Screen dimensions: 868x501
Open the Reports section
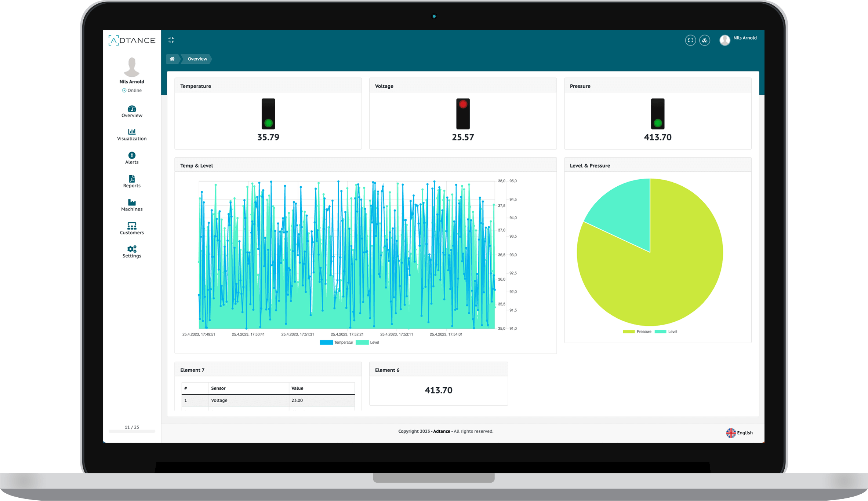click(131, 181)
